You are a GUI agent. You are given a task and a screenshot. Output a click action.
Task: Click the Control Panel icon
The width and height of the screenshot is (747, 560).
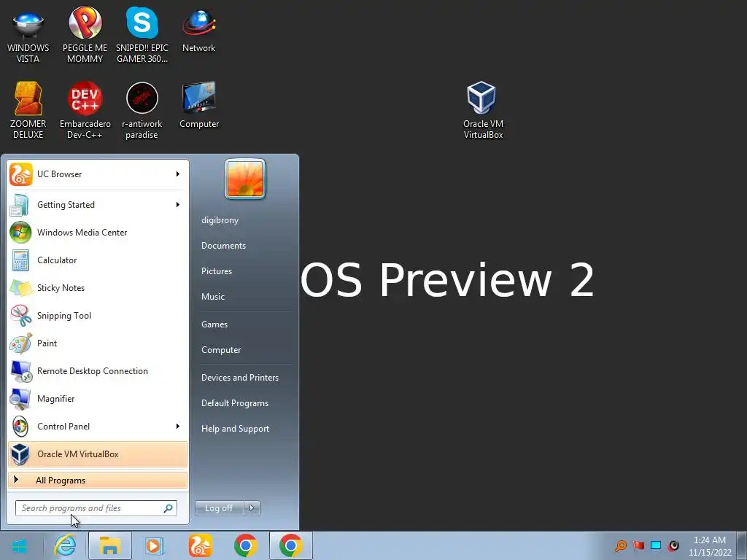click(x=20, y=426)
